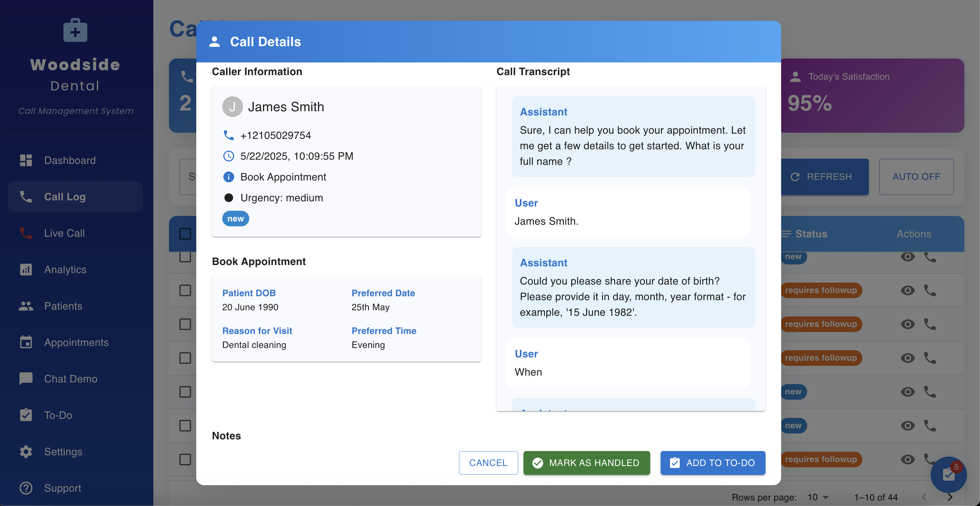Open the Analytics section
980x506 pixels.
click(75, 270)
